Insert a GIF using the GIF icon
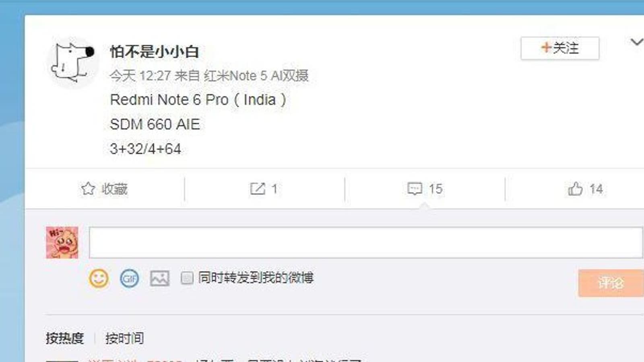 (129, 278)
